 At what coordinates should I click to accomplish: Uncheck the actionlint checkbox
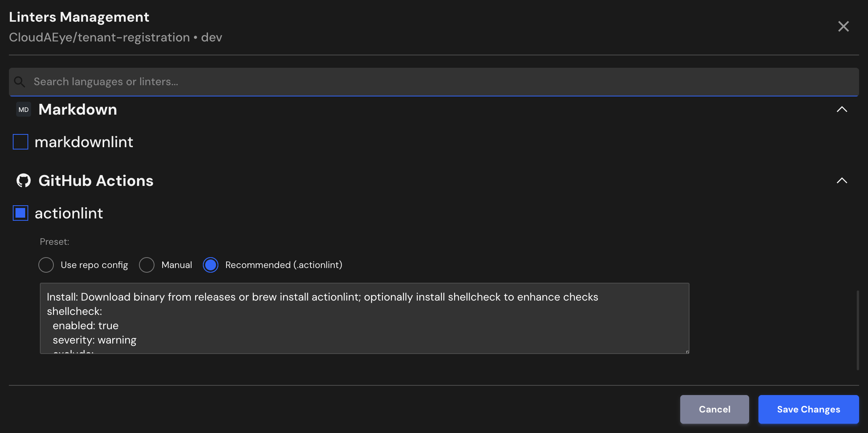(x=21, y=213)
